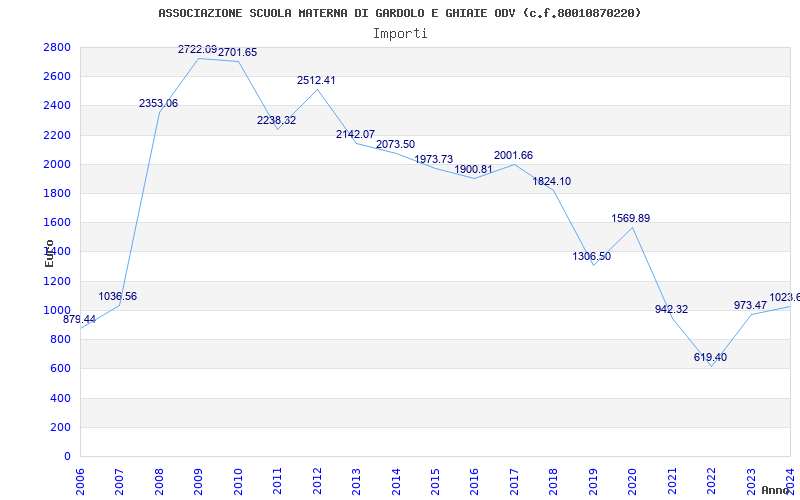The width and height of the screenshot is (800, 500).
Task: Select data label 2722.09
Action: [197, 49]
